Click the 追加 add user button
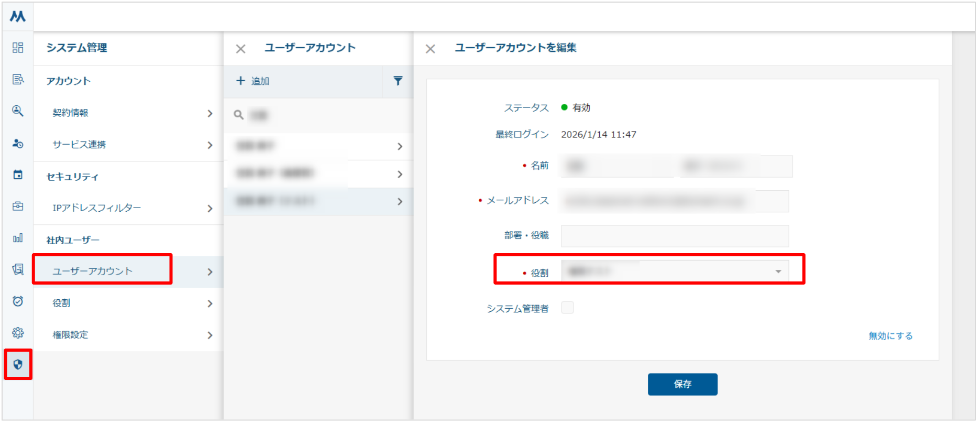The width and height of the screenshot is (980, 424). coord(253,81)
